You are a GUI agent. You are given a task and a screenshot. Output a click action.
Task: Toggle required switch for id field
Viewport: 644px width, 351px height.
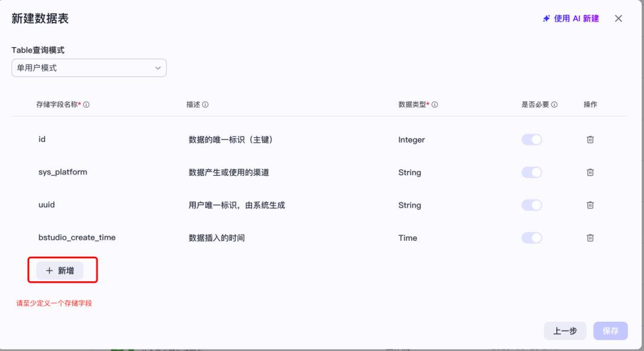pos(531,139)
